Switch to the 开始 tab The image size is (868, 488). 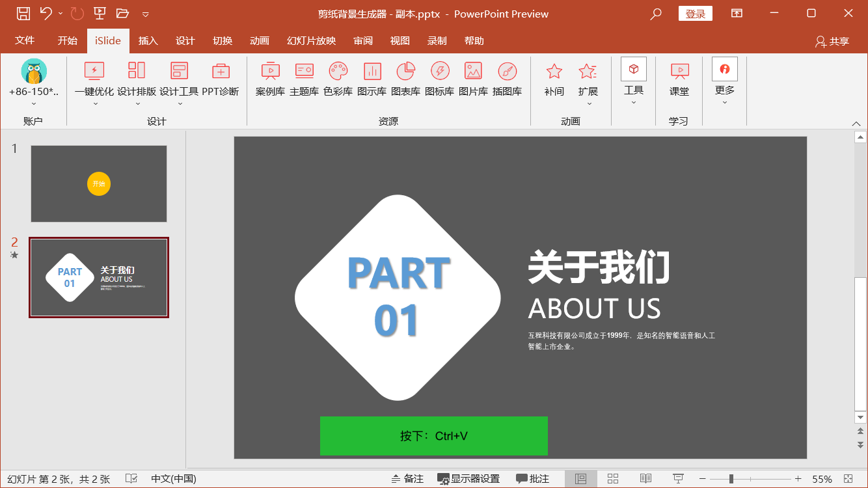coord(67,40)
